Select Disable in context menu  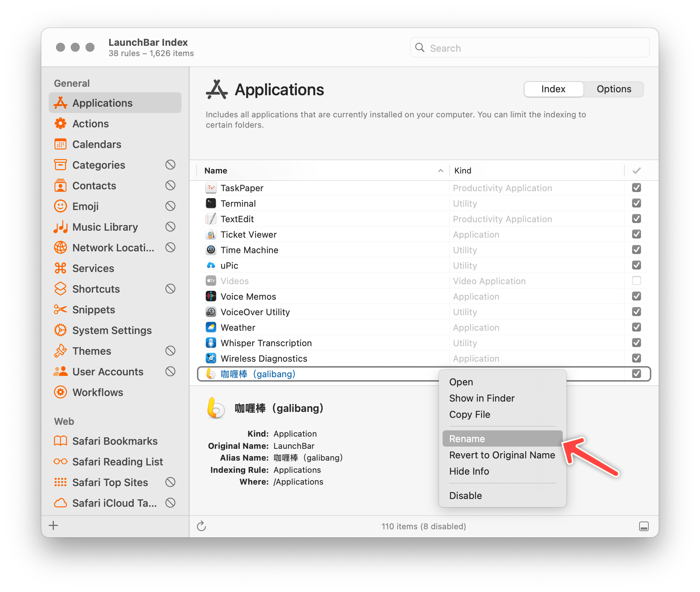point(502,496)
